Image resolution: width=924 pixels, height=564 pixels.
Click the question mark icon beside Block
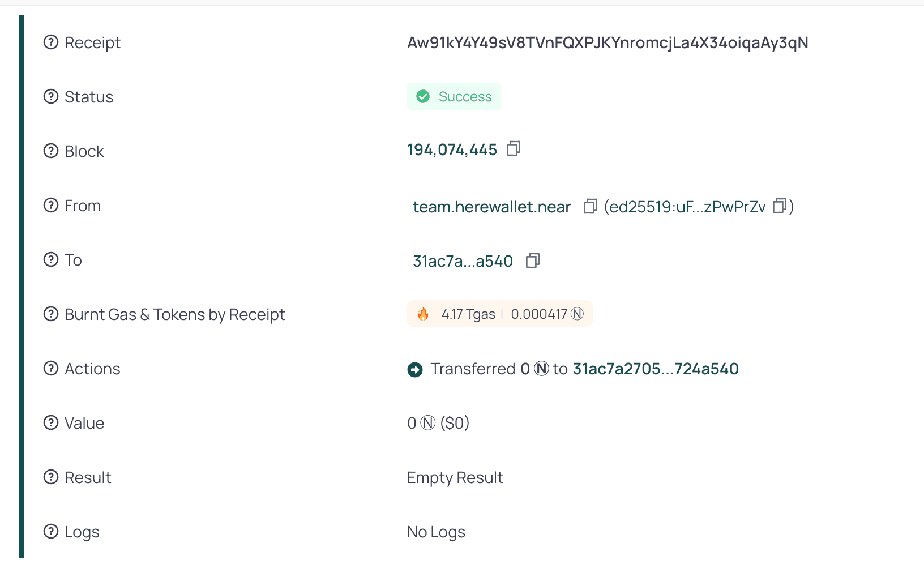(x=50, y=151)
